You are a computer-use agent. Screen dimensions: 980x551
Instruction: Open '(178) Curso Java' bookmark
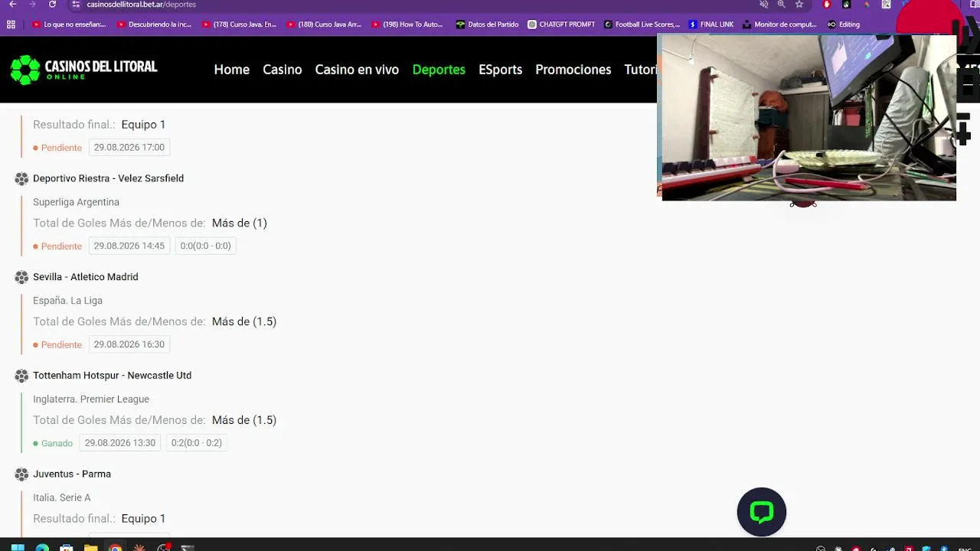239,24
